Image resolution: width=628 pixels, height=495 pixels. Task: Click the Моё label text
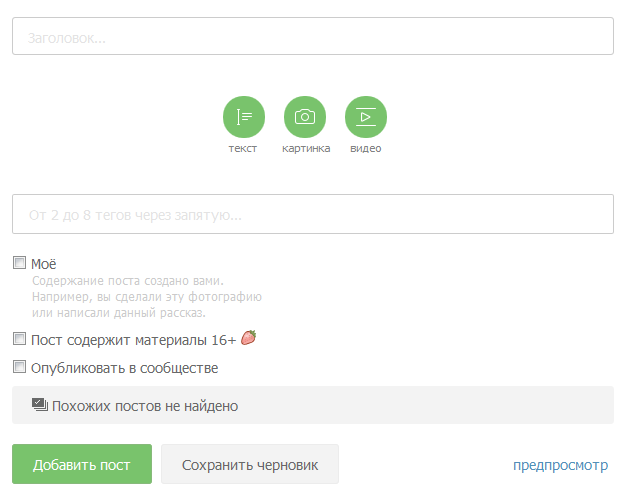(x=44, y=264)
